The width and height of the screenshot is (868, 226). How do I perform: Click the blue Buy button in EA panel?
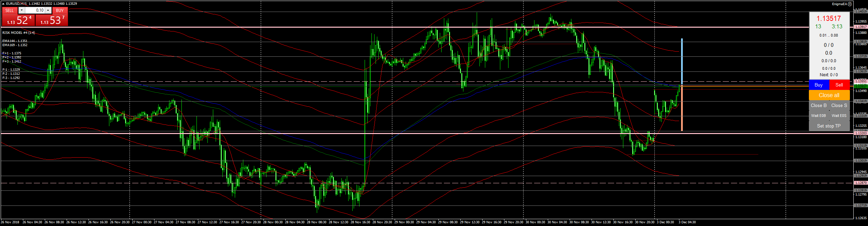coord(819,85)
